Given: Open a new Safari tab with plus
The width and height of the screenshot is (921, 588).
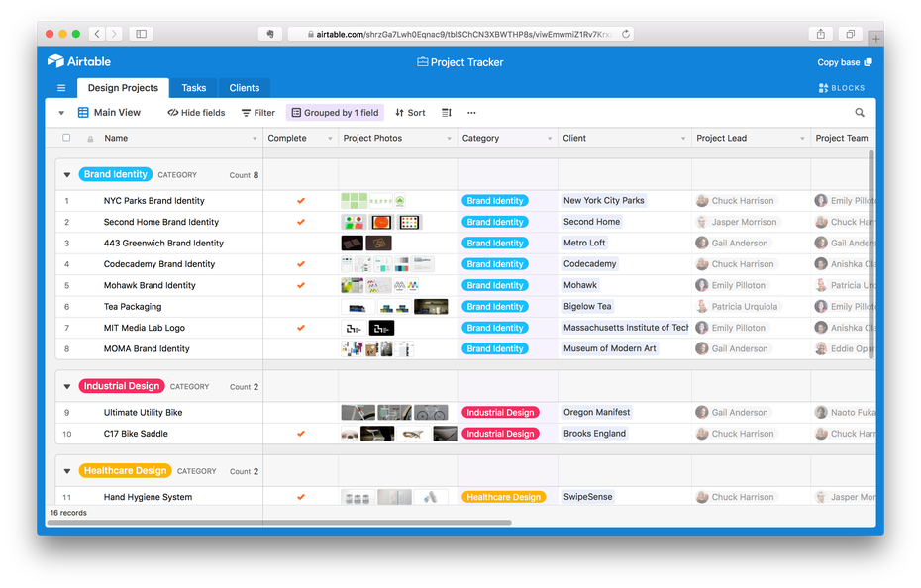Looking at the screenshot, I should 875,39.
